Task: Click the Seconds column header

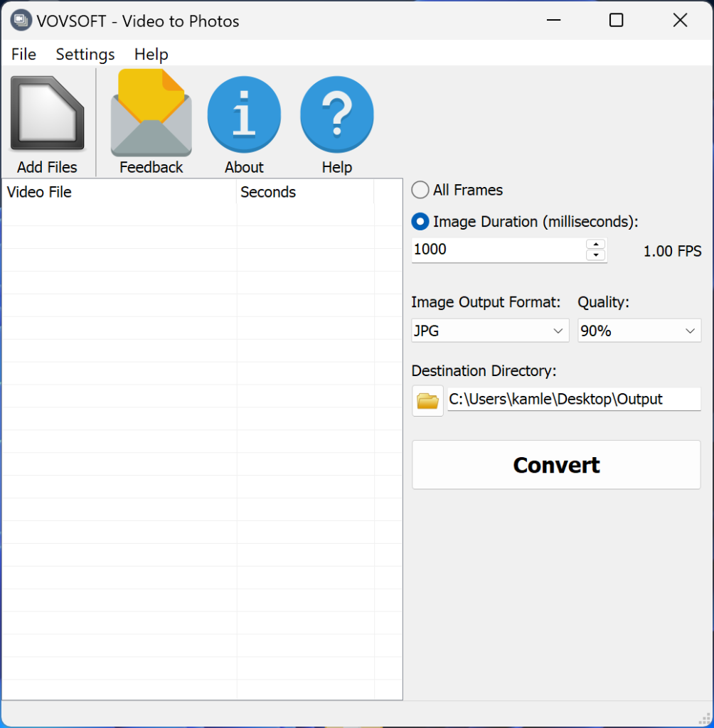Action: pos(304,192)
